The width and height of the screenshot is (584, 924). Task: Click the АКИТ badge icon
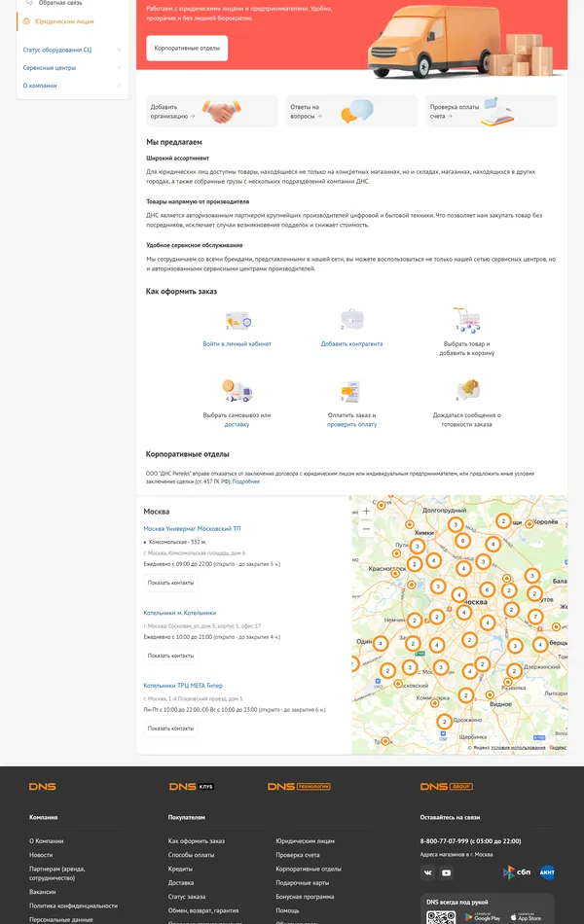tap(547, 872)
